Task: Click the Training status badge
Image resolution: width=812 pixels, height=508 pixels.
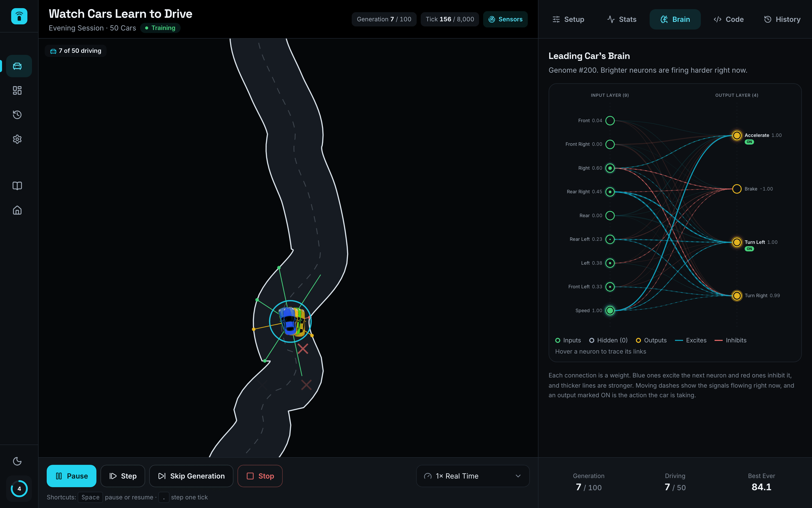Action: click(x=160, y=28)
